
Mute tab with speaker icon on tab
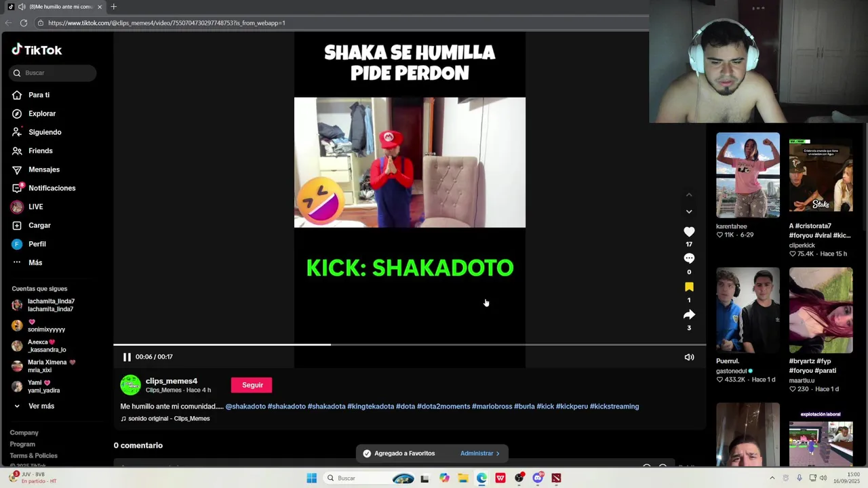pyautogui.click(x=22, y=7)
